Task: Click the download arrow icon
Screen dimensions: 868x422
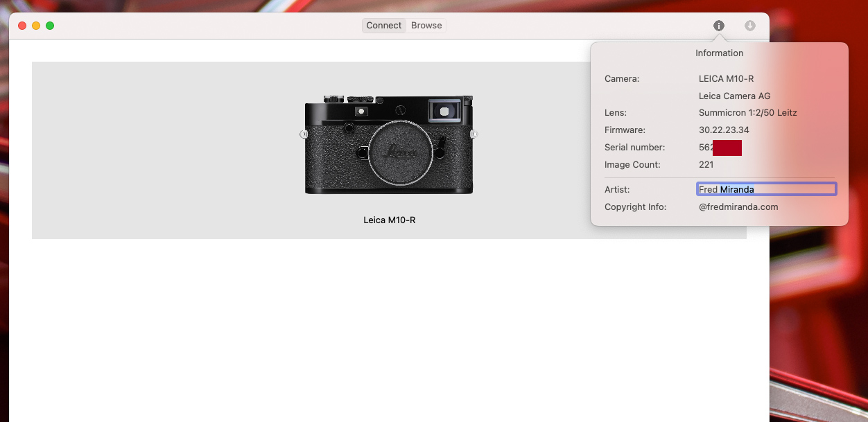Action: pyautogui.click(x=750, y=26)
